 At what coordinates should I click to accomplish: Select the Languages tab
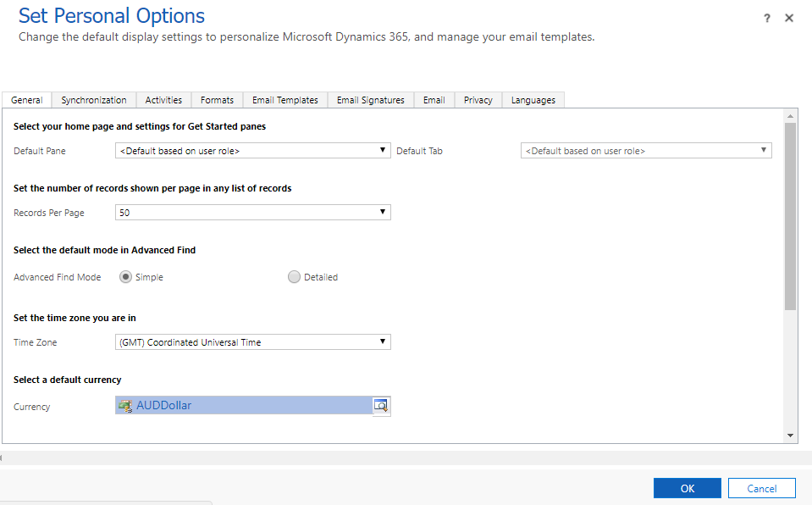click(533, 100)
